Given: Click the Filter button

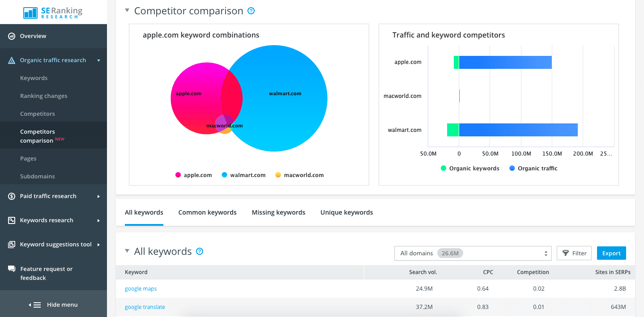Looking at the screenshot, I should click(x=574, y=253).
